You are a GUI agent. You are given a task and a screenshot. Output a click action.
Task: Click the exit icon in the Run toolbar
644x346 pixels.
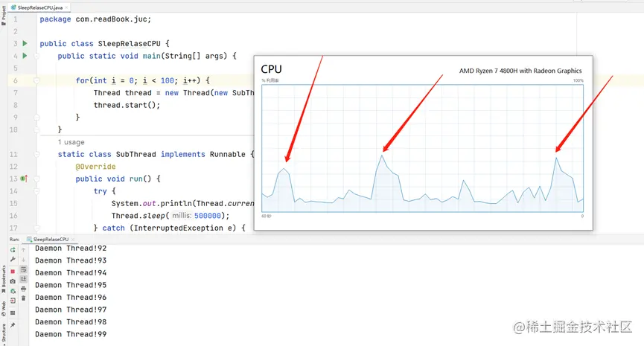point(13,301)
